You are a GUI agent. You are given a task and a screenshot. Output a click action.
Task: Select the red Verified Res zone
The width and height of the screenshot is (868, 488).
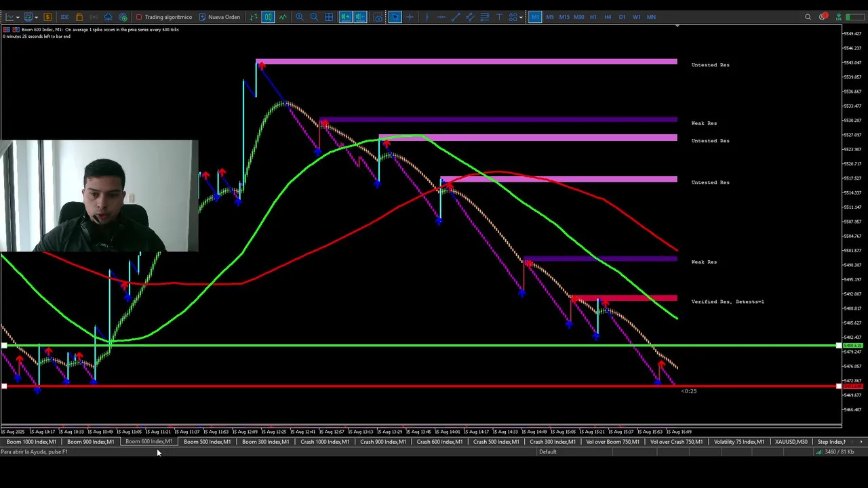click(x=624, y=298)
